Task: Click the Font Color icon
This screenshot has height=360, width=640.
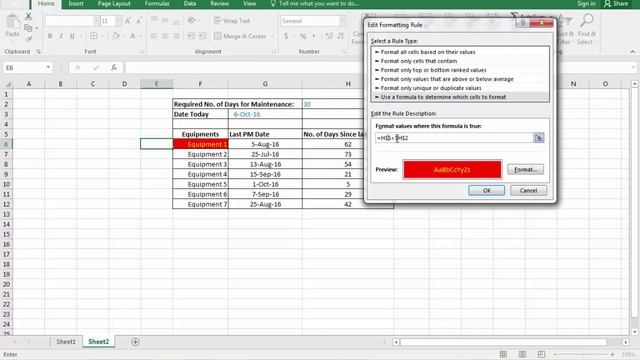Action: tap(133, 36)
